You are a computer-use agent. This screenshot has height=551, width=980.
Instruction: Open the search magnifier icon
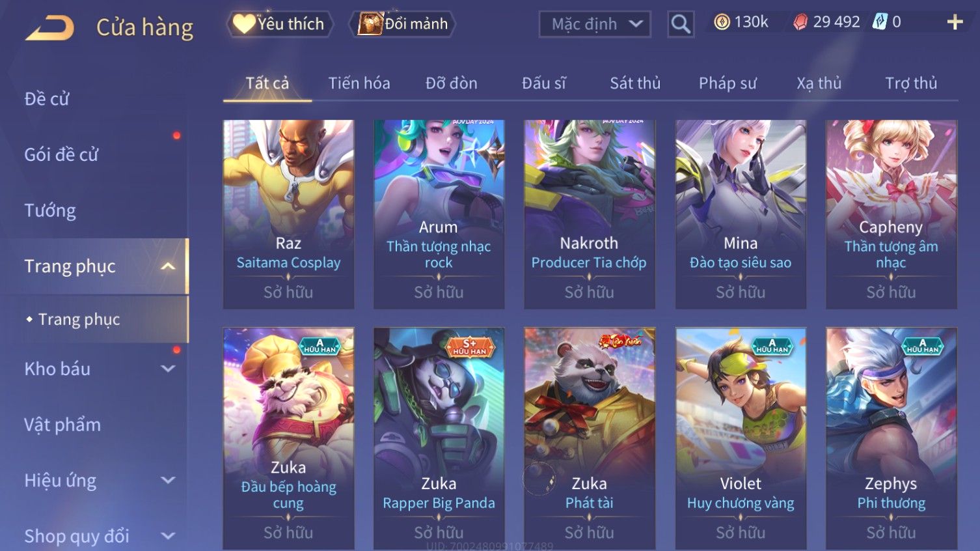click(x=681, y=24)
